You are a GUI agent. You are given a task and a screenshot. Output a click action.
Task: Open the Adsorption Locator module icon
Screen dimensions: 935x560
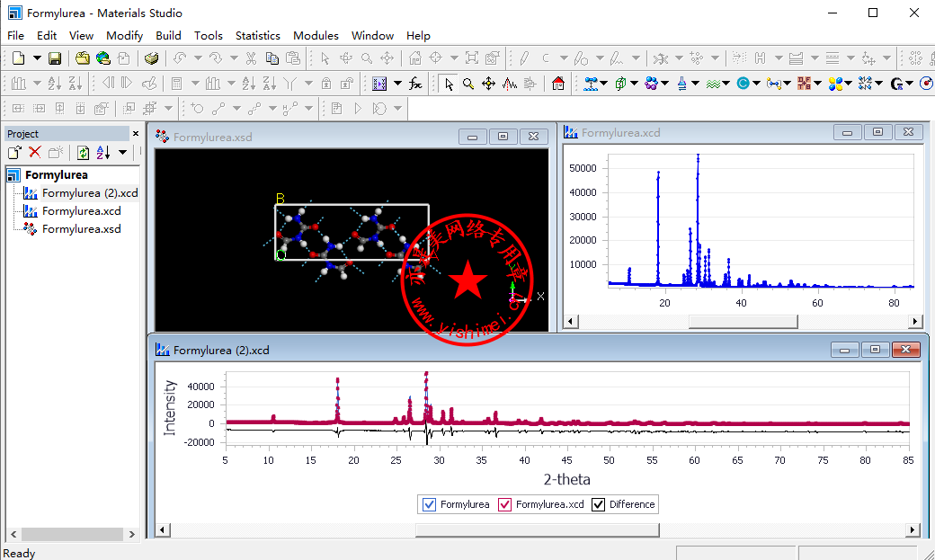click(591, 84)
